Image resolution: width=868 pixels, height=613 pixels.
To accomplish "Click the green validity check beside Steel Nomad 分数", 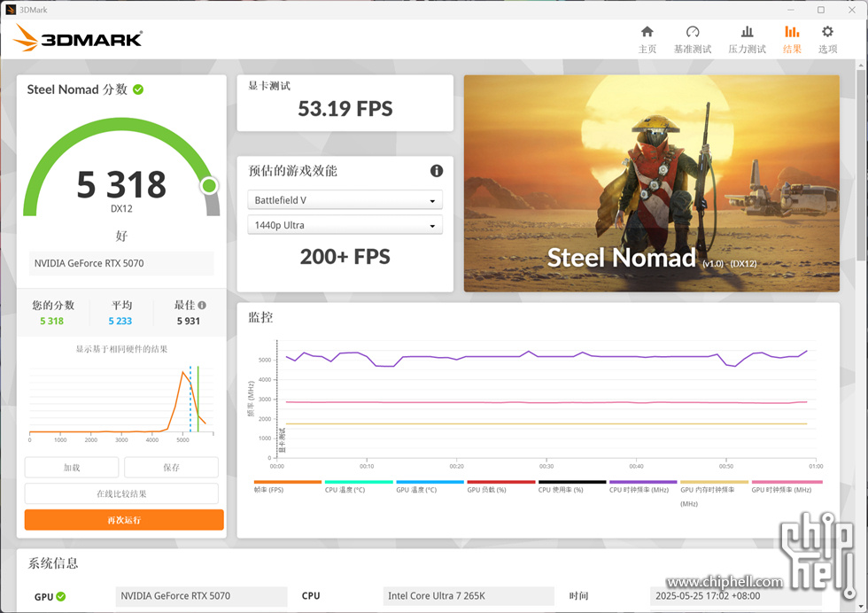I will click(138, 89).
